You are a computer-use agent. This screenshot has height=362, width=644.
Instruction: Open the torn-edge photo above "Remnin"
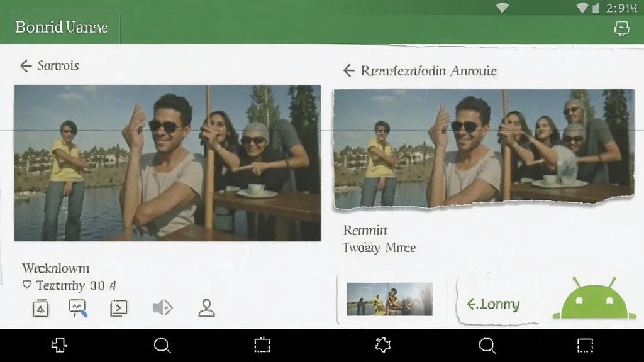click(x=484, y=148)
